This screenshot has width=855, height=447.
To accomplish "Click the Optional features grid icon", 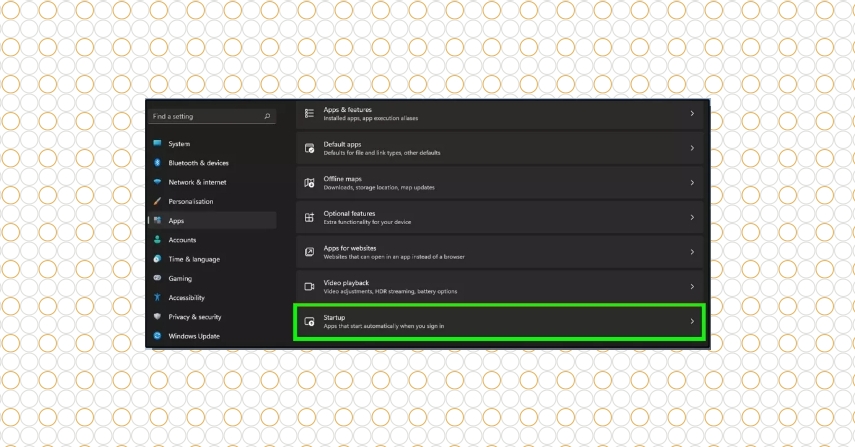I will pyautogui.click(x=309, y=218).
